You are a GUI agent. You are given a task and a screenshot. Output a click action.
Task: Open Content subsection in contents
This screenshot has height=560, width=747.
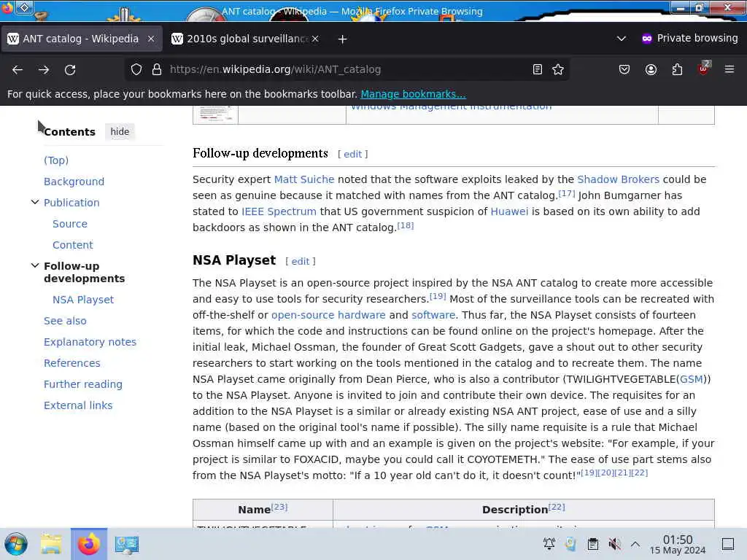click(x=73, y=245)
